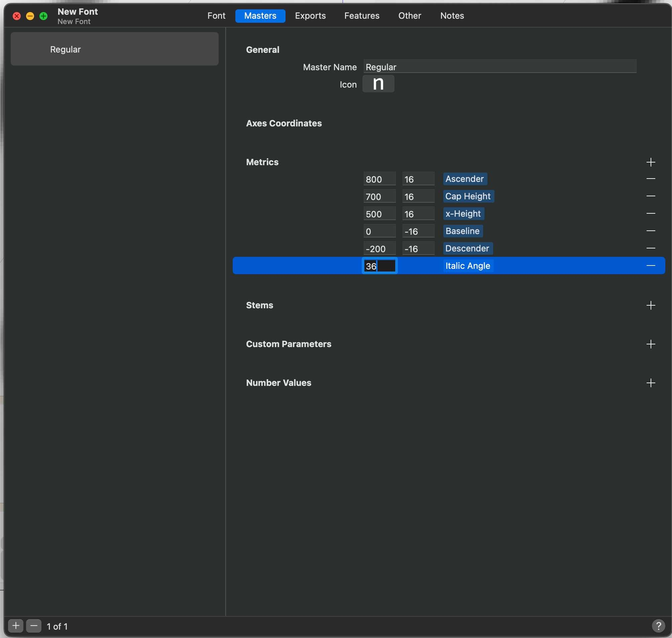The image size is (672, 638).
Task: Remove the Baseline metric row
Action: (651, 231)
